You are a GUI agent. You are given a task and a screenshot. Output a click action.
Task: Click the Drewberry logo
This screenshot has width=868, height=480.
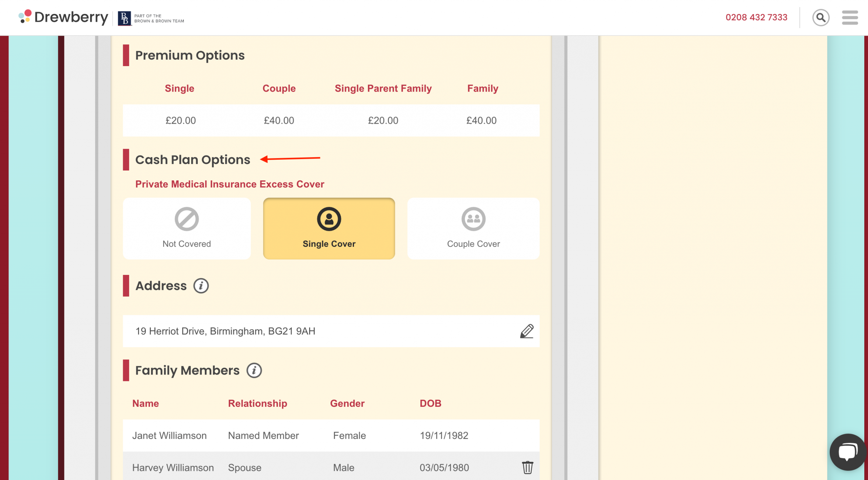pos(64,17)
